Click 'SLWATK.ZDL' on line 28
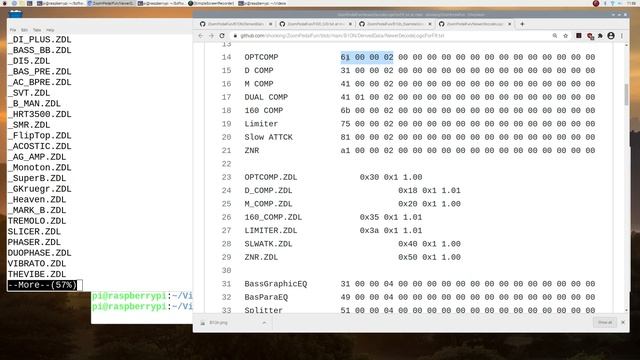640x360 pixels. click(268, 244)
